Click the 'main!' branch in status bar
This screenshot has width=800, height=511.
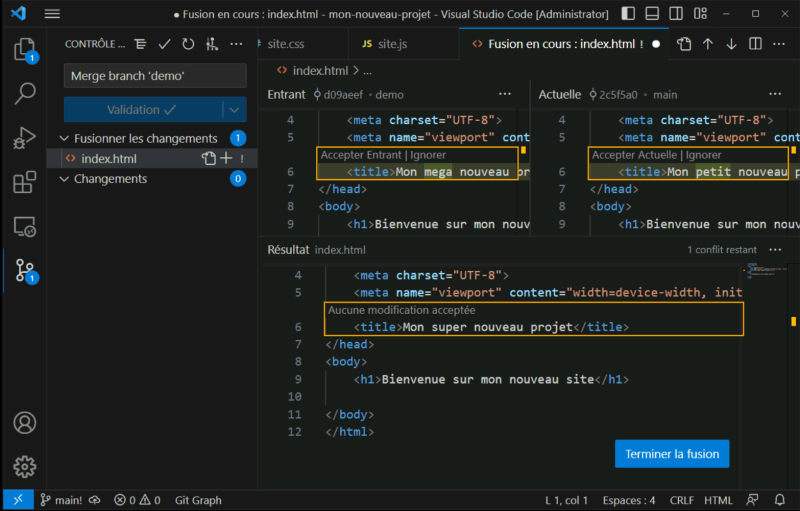[x=61, y=500]
